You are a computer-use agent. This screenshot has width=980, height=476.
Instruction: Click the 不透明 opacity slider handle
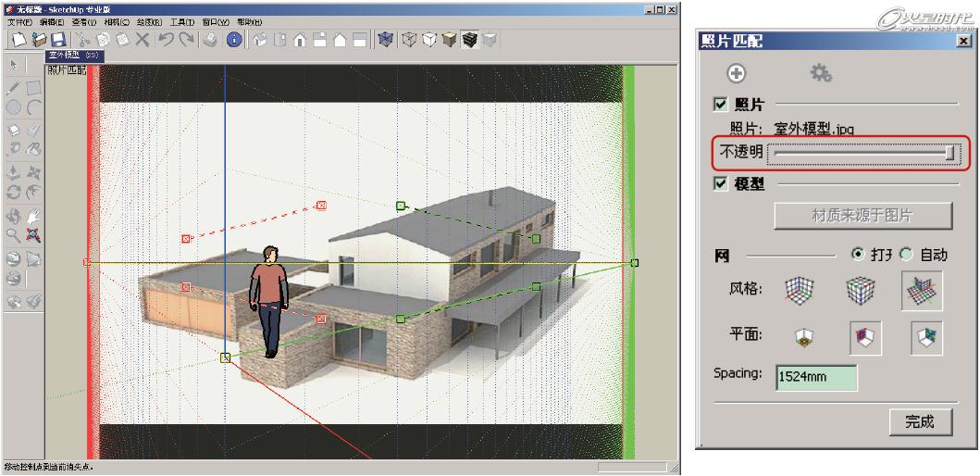click(x=950, y=153)
